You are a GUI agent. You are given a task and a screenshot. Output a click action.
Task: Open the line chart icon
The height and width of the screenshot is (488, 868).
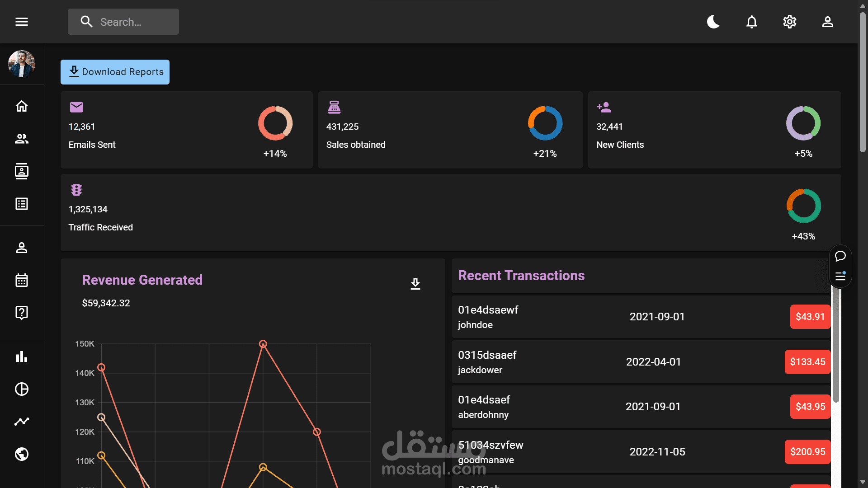[21, 422]
